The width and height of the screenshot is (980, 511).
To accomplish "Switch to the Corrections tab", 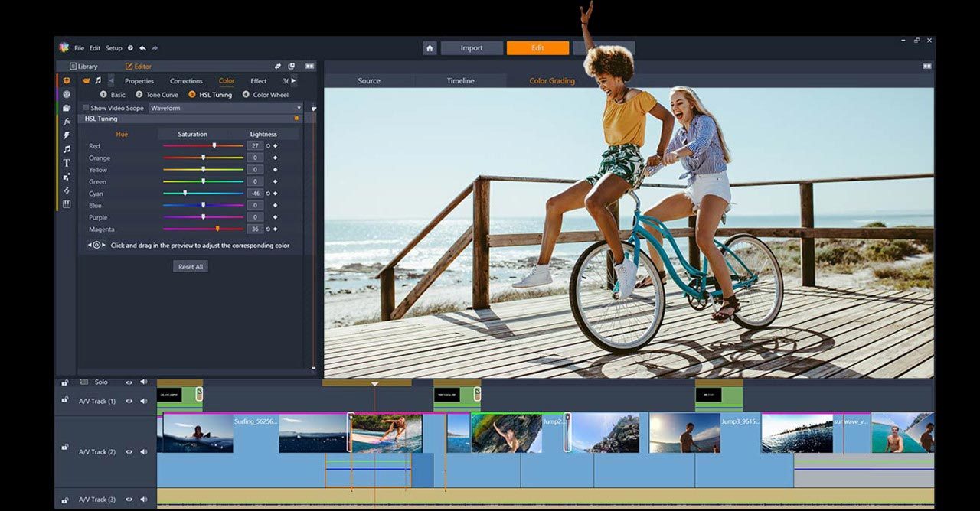I will click(x=186, y=81).
